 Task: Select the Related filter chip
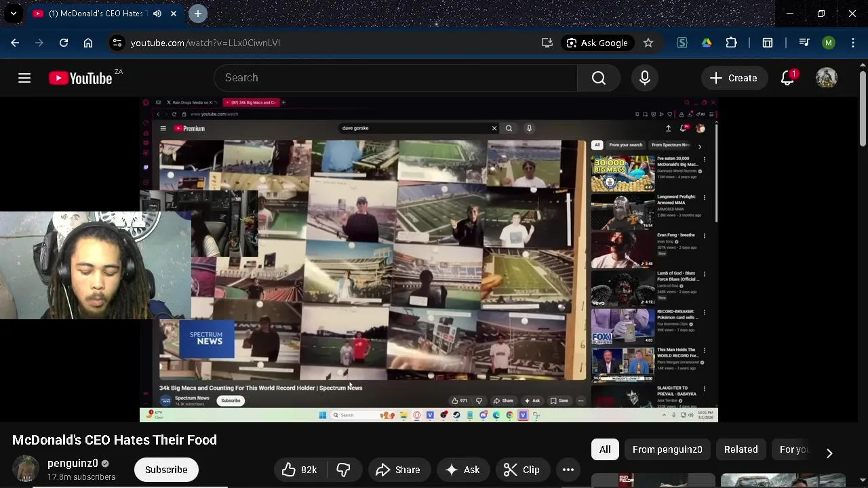click(x=741, y=449)
